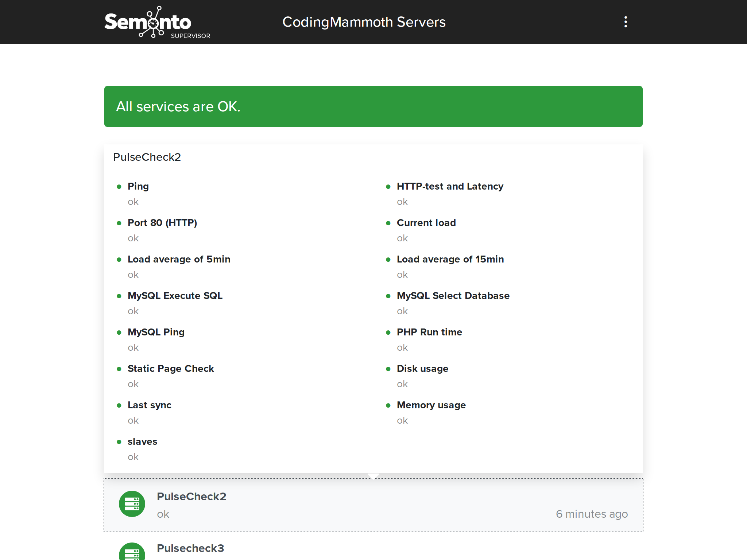Expand the Pulsecheck3 server row
Image resolution: width=747 pixels, height=560 pixels.
click(x=373, y=547)
